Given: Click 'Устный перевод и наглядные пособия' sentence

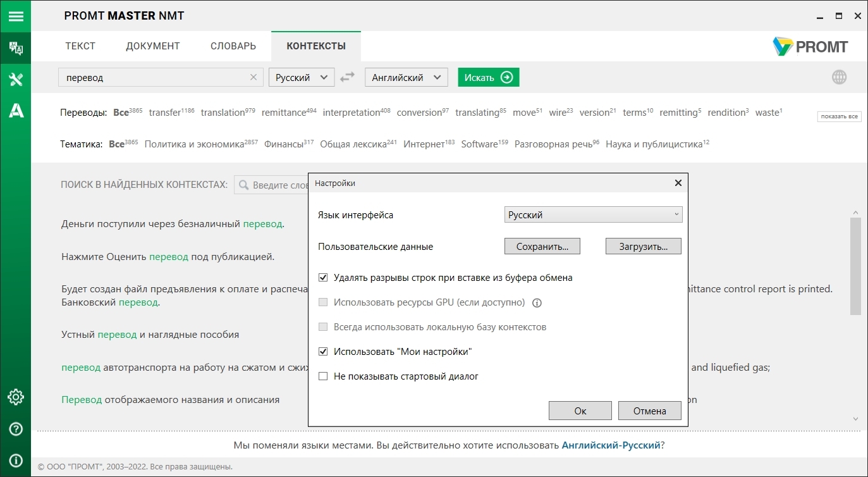Looking at the screenshot, I should [150, 334].
